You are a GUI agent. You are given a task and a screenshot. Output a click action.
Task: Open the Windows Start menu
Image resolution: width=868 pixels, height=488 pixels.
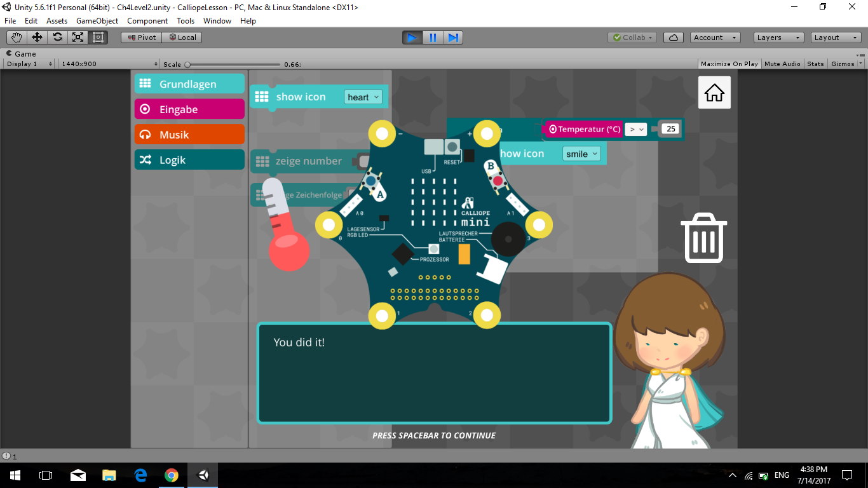[15, 475]
